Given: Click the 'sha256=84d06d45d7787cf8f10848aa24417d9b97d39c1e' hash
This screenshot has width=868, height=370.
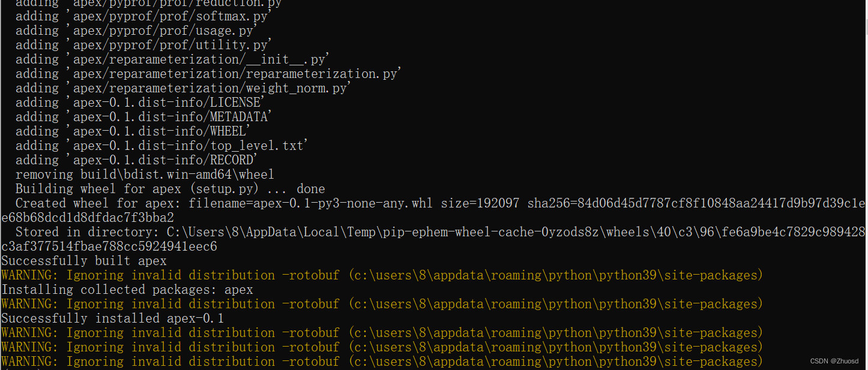Looking at the screenshot, I should [696, 203].
